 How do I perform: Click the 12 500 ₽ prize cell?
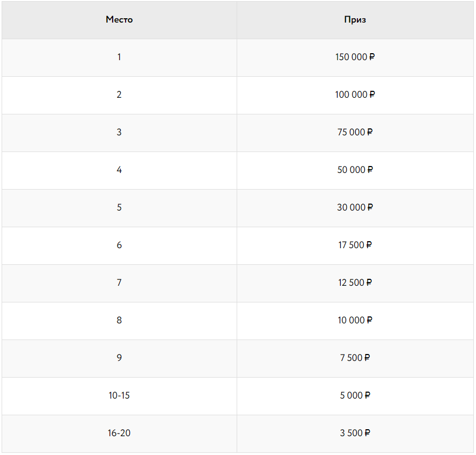(355, 283)
